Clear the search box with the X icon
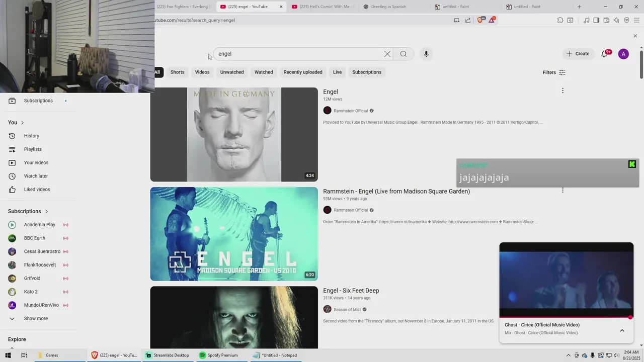Screen dimensions: 644x362 (x=387, y=54)
